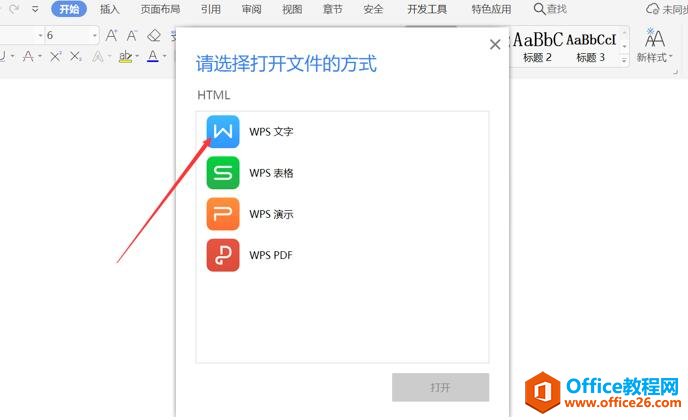
Task: Switch to the 页面布局 tab
Action: [x=160, y=9]
